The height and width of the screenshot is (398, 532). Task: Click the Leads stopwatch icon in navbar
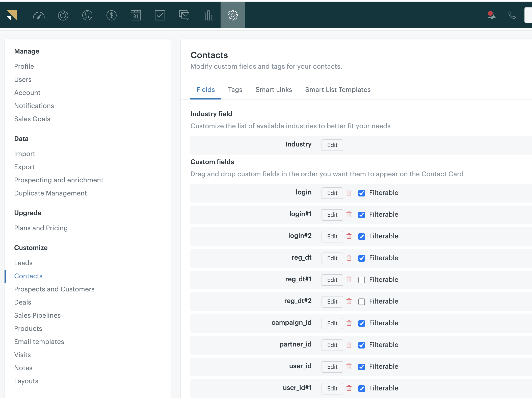pos(63,15)
